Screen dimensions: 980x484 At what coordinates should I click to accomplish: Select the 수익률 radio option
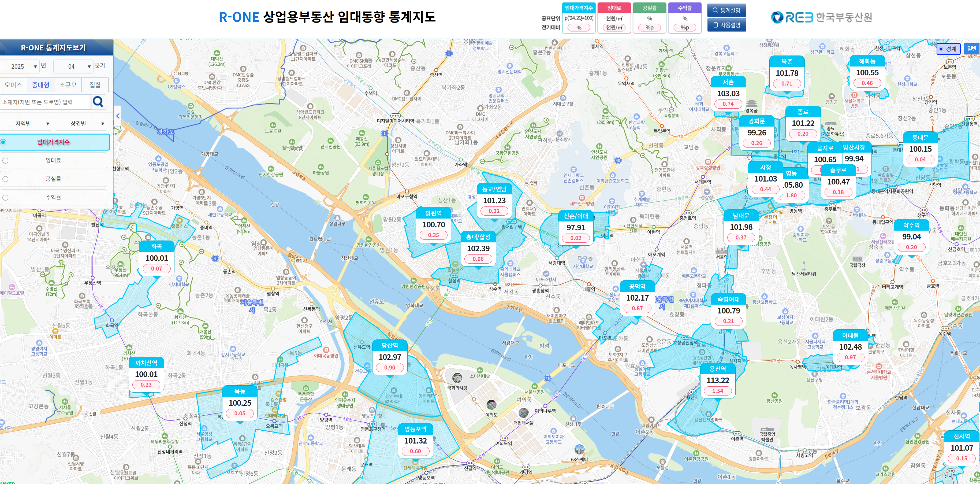[x=5, y=198]
